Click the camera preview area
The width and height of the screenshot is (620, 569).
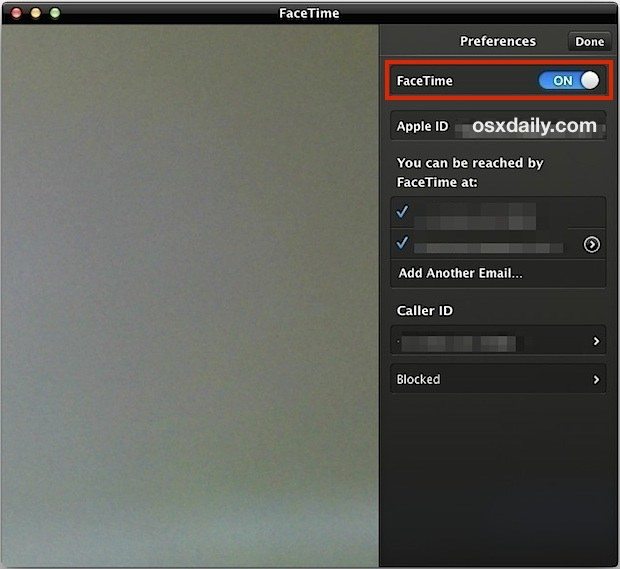190,296
